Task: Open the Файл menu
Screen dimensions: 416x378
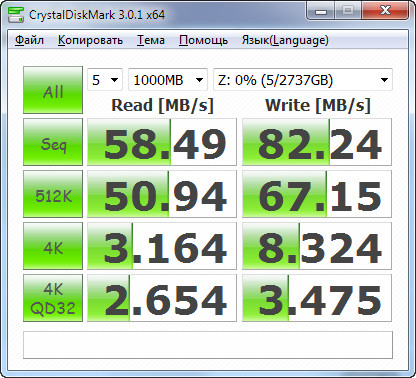Action: (29, 40)
